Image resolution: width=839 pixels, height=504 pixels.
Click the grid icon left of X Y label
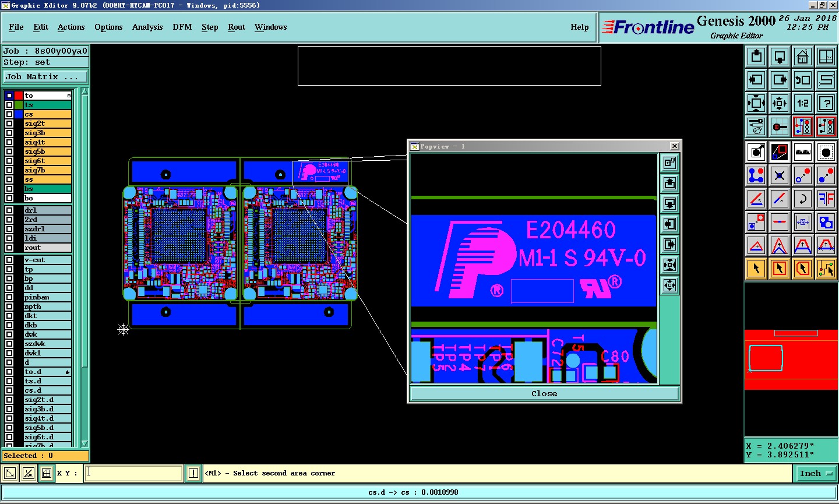point(47,473)
